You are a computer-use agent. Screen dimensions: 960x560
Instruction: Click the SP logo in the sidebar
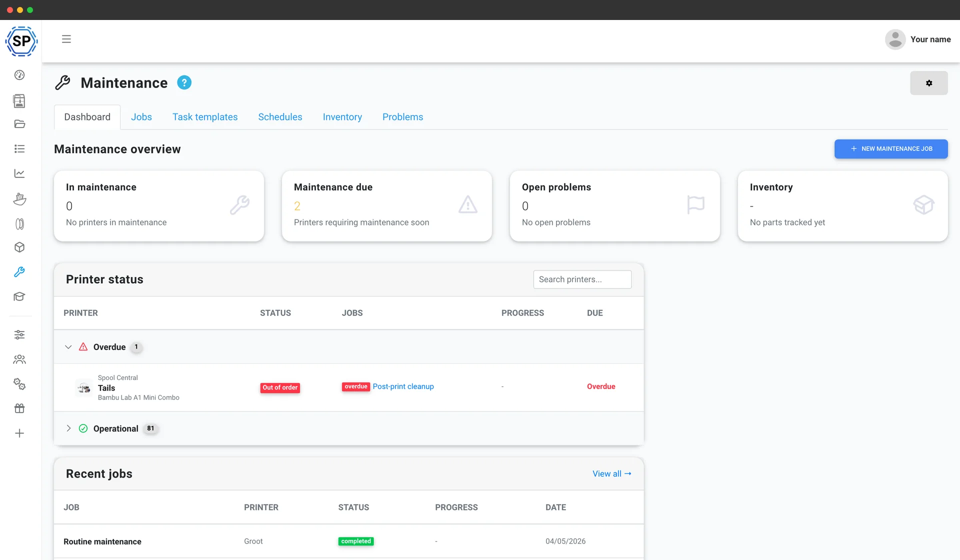point(21,41)
